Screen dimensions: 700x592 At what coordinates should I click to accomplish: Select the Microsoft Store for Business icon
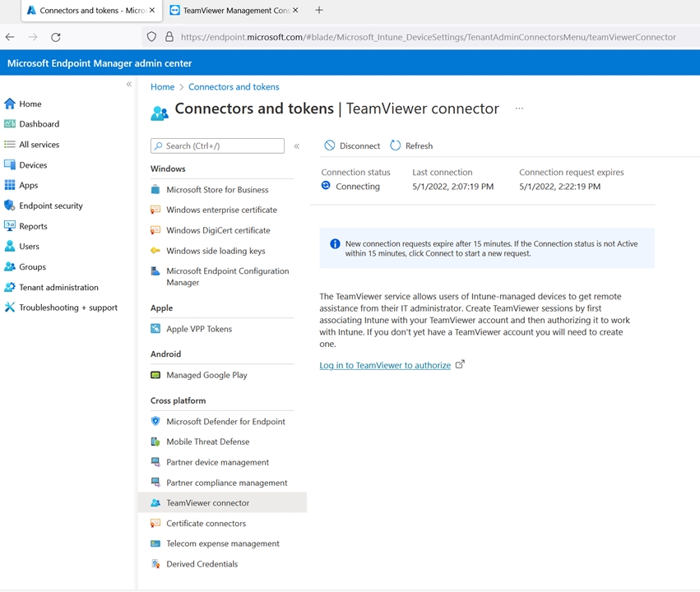click(156, 189)
